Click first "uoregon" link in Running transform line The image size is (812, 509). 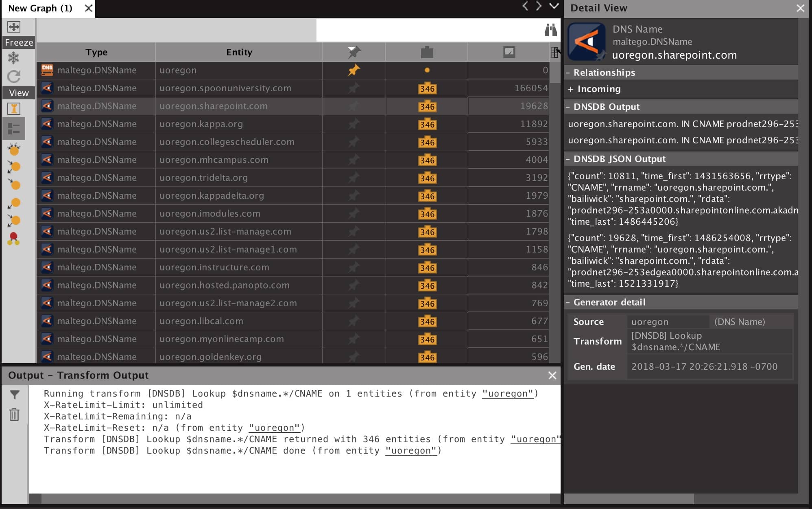pos(507,393)
